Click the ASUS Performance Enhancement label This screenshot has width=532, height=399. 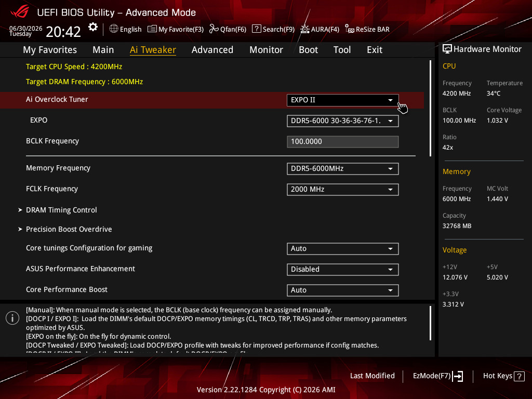point(81,269)
